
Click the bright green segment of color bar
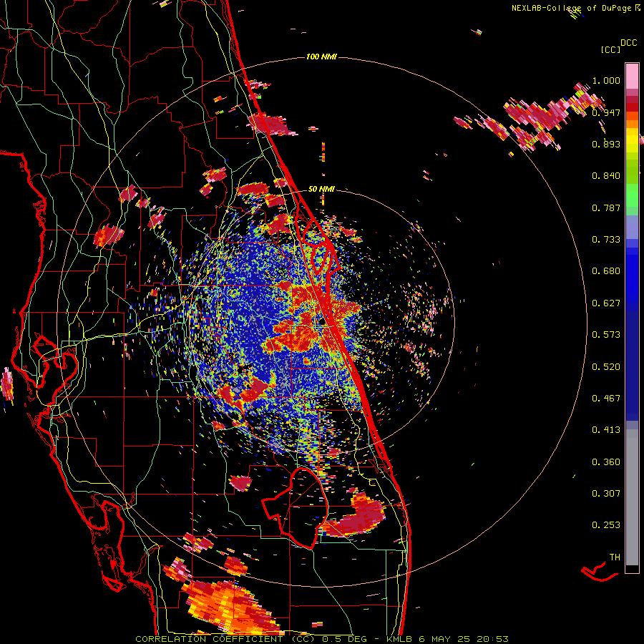point(632,195)
